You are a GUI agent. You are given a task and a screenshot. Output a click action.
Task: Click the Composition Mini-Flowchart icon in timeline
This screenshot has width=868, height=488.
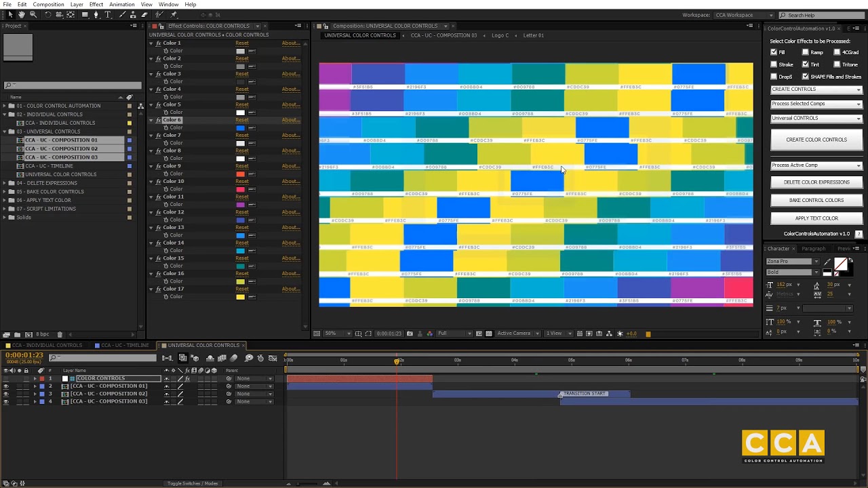click(167, 358)
